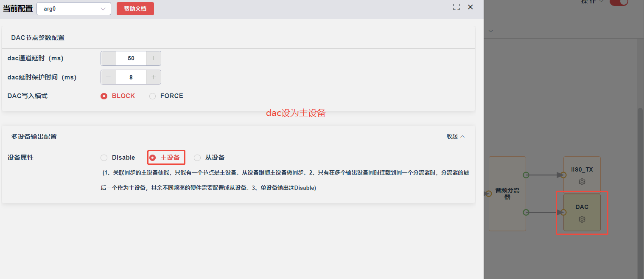Viewport: 644px width, 279px height.
Task: Open settings gear on the IIS0_TX node
Action: point(582,182)
